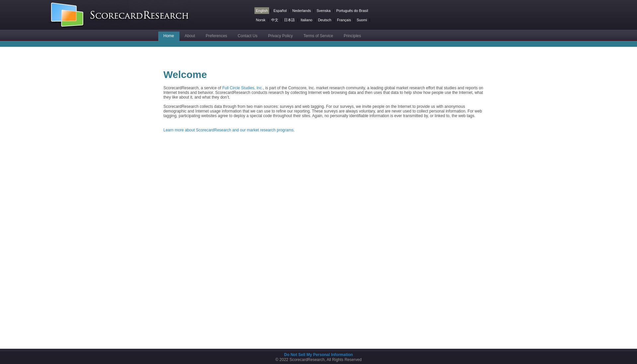This screenshot has width=637, height=364.
Task: Switch language to Deutsch
Action: (x=324, y=20)
